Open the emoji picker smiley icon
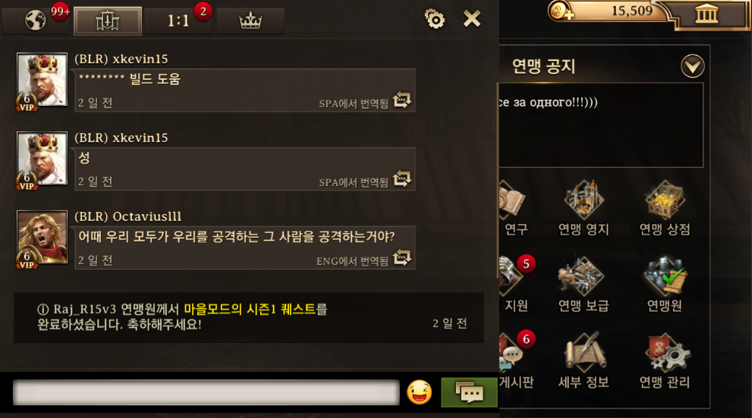 [419, 392]
